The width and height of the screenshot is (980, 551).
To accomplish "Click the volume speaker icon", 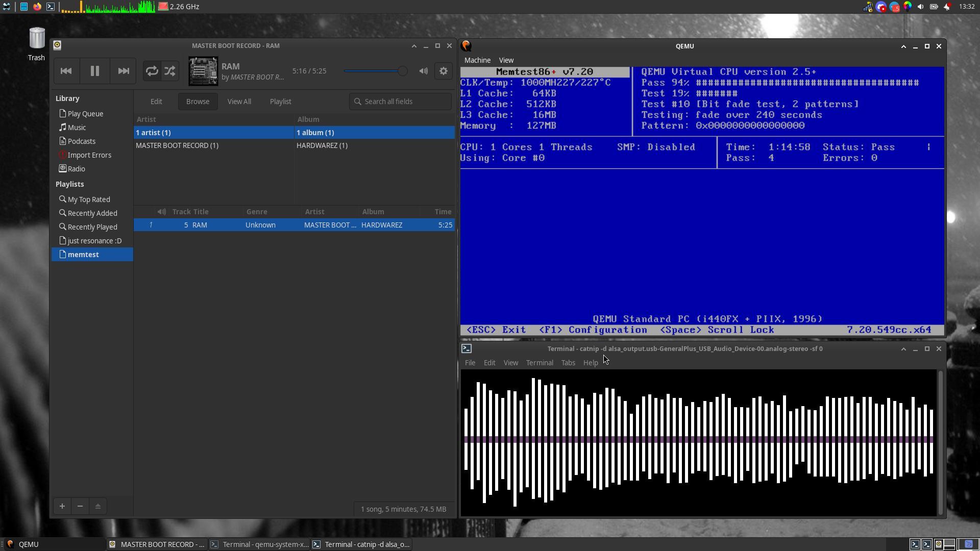I will (x=423, y=71).
